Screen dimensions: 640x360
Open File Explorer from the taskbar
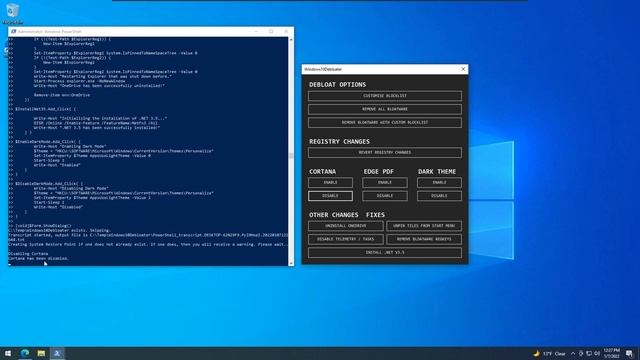[x=41, y=353]
